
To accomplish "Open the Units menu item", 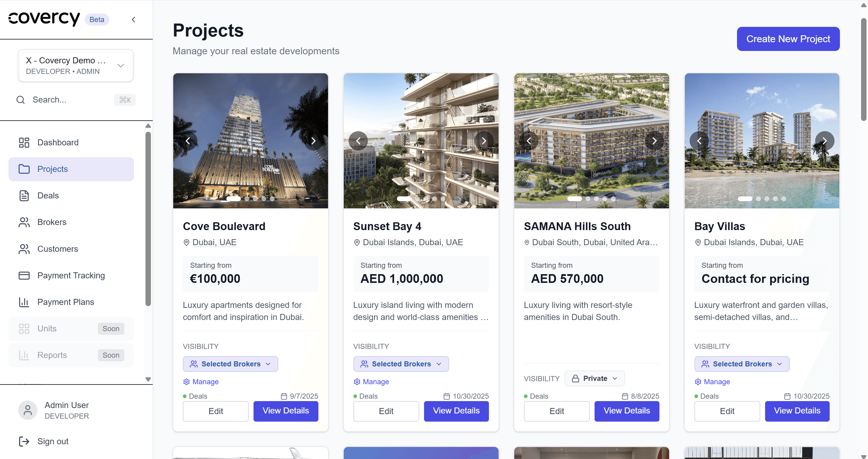I will point(47,328).
